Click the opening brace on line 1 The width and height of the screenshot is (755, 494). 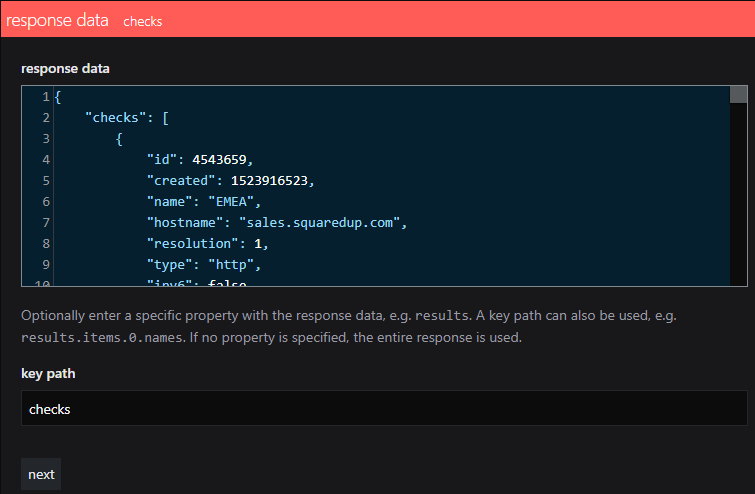tap(58, 97)
